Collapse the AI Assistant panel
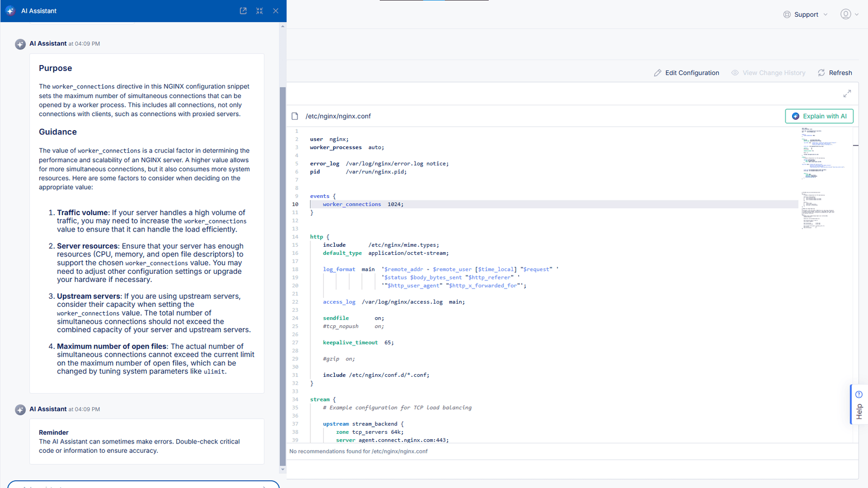 click(x=259, y=10)
